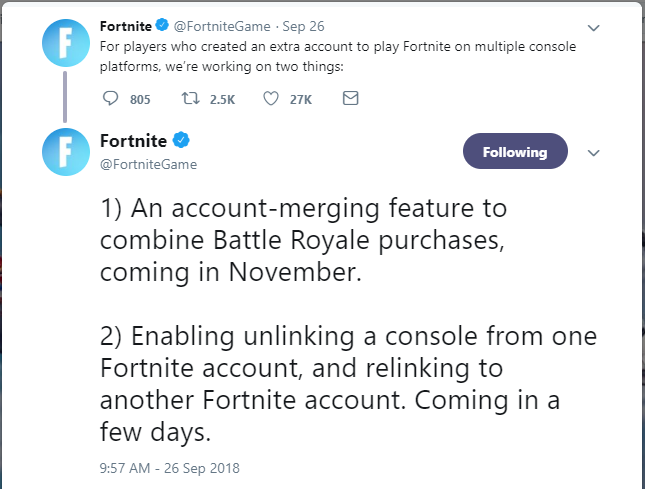Open the 9:57 AM - 26 Sep 2018 timestamp
Image resolution: width=645 pixels, height=489 pixels.
(169, 468)
